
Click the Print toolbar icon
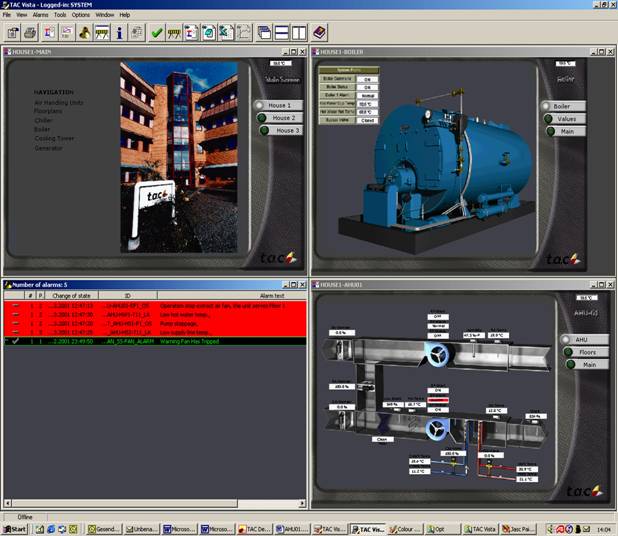[30, 33]
